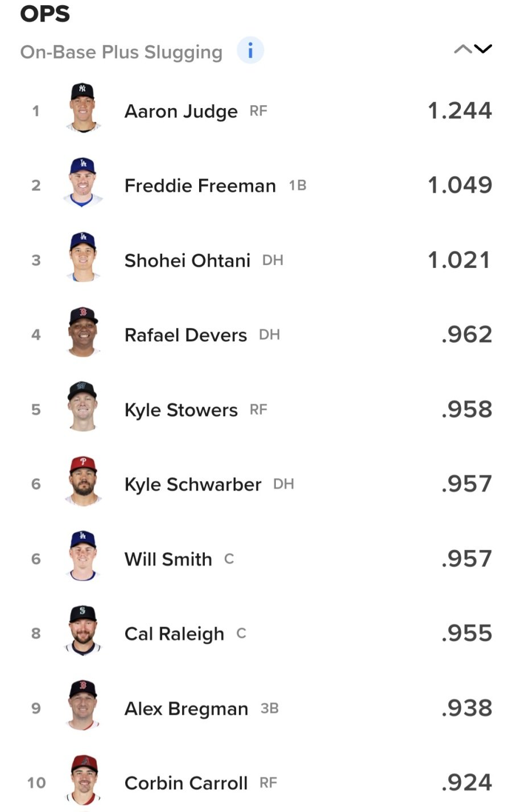The height and width of the screenshot is (812, 512).
Task: Open Aaron Judge's headshot photo
Action: 83,108
